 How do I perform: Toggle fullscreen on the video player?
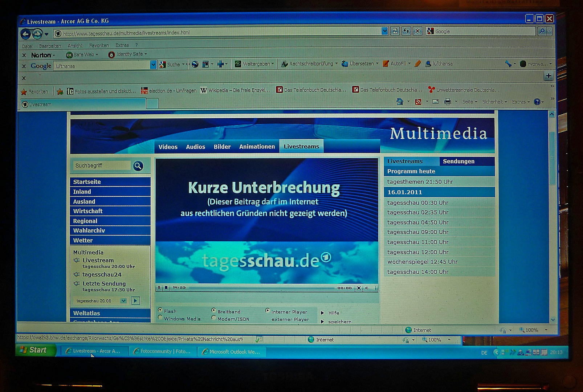[359, 288]
